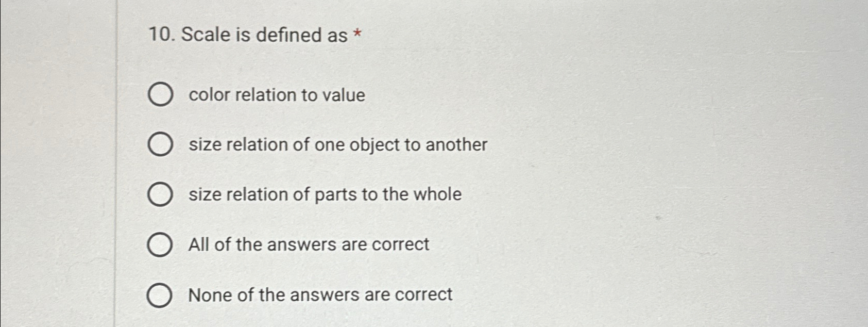
Task: Select the radio button for "color relation to value"
Action: coord(160,94)
